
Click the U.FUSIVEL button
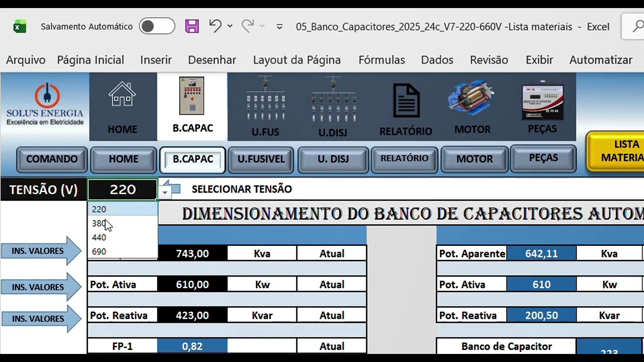(x=261, y=159)
